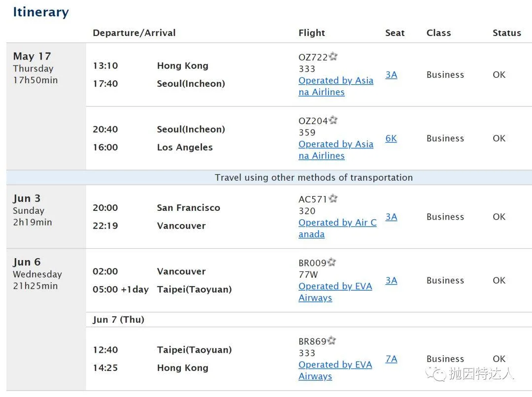Select seat 3A on San Francisco to Vancouver flight
532x397 pixels.
pos(391,217)
